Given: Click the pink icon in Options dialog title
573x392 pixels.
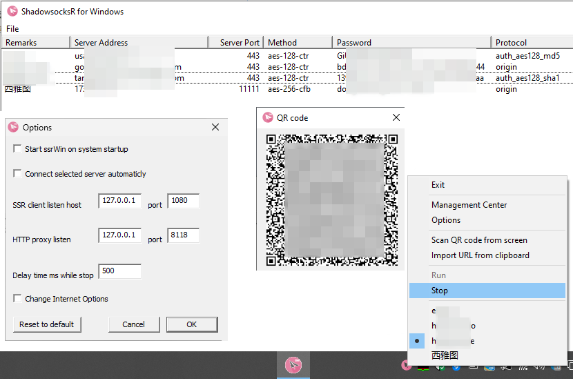Looking at the screenshot, I should click(14, 127).
